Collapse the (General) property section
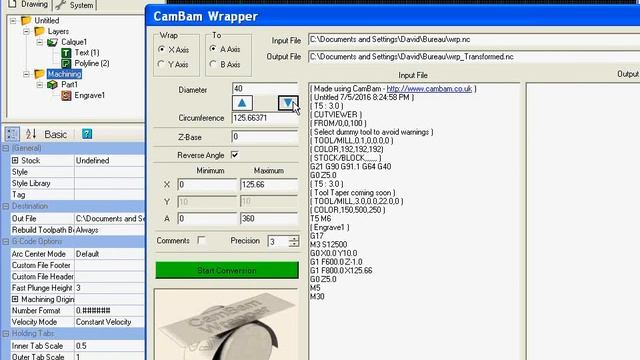The height and width of the screenshot is (360, 640). pos(5,148)
